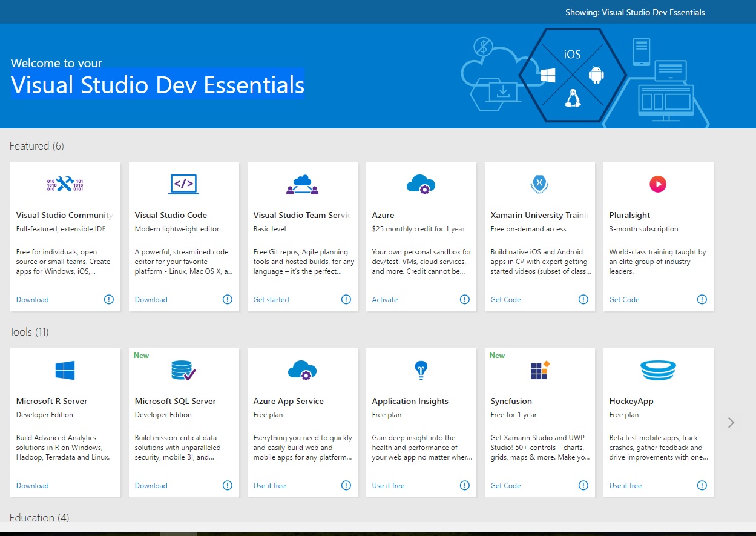The width and height of the screenshot is (756, 536).
Task: Use HockeyApp for free
Action: [626, 486]
